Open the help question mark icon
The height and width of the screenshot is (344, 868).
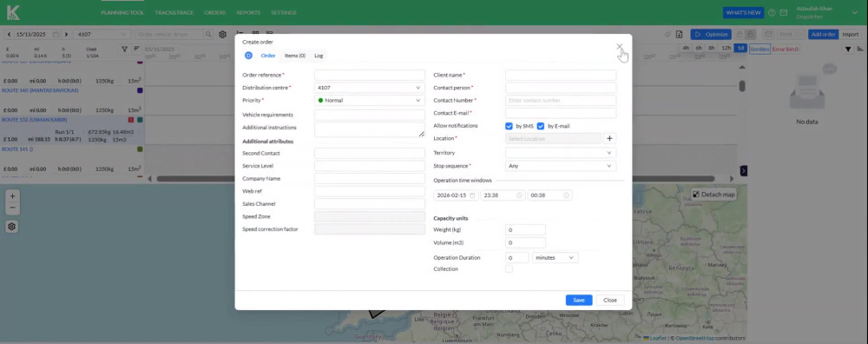[772, 12]
